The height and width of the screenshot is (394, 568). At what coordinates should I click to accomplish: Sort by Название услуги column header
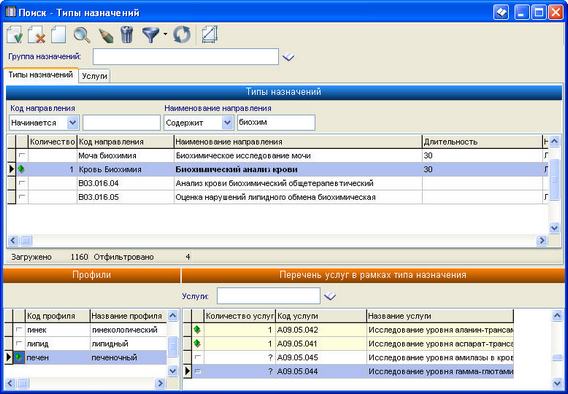(440, 316)
